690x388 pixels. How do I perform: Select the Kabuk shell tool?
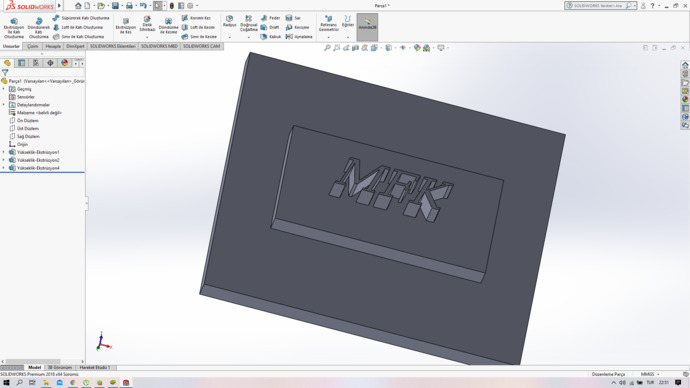[x=271, y=37]
